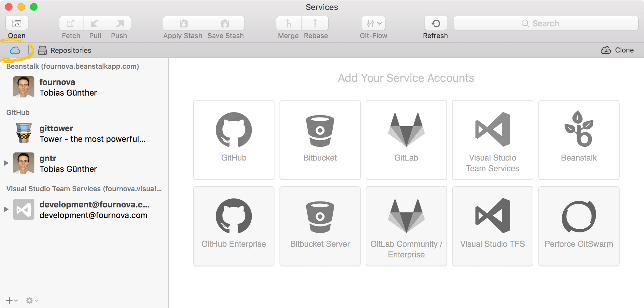Click the Merge toolbar icon

(x=289, y=23)
